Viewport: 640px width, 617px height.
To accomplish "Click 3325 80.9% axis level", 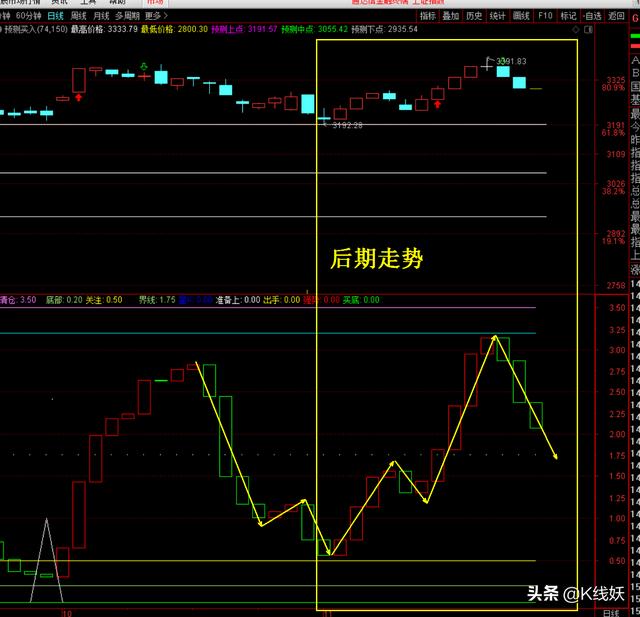I will (614, 84).
